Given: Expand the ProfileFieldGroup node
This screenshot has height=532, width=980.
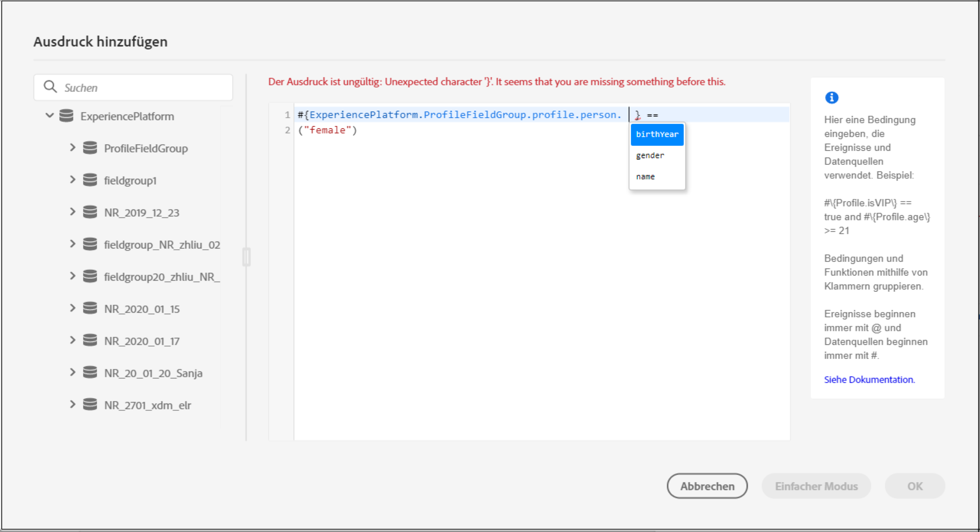Looking at the screenshot, I should point(72,148).
